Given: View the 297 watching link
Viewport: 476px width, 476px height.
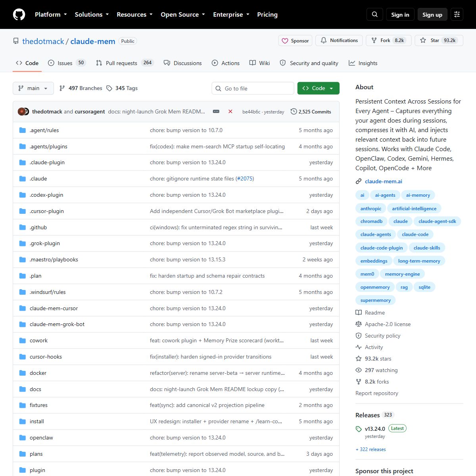Looking at the screenshot, I should (376, 370).
